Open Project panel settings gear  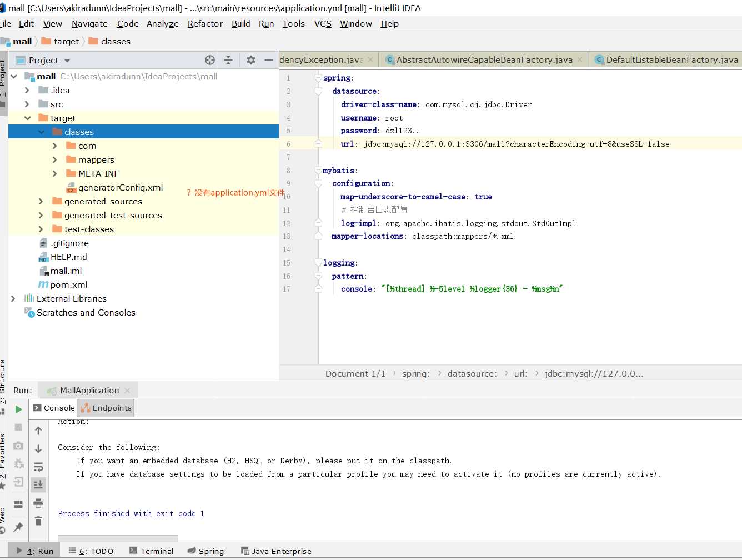click(251, 60)
